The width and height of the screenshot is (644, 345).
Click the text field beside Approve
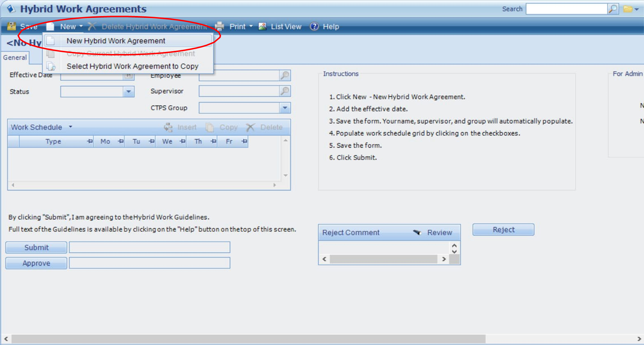tap(150, 263)
